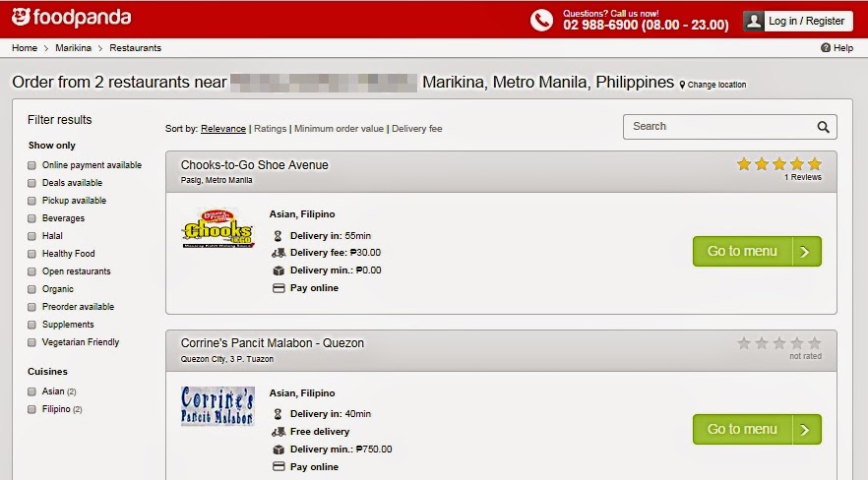Image resolution: width=868 pixels, height=480 pixels.
Task: Open the Corrine's Pancit Malabon logo thumbnail
Action: coord(218,406)
